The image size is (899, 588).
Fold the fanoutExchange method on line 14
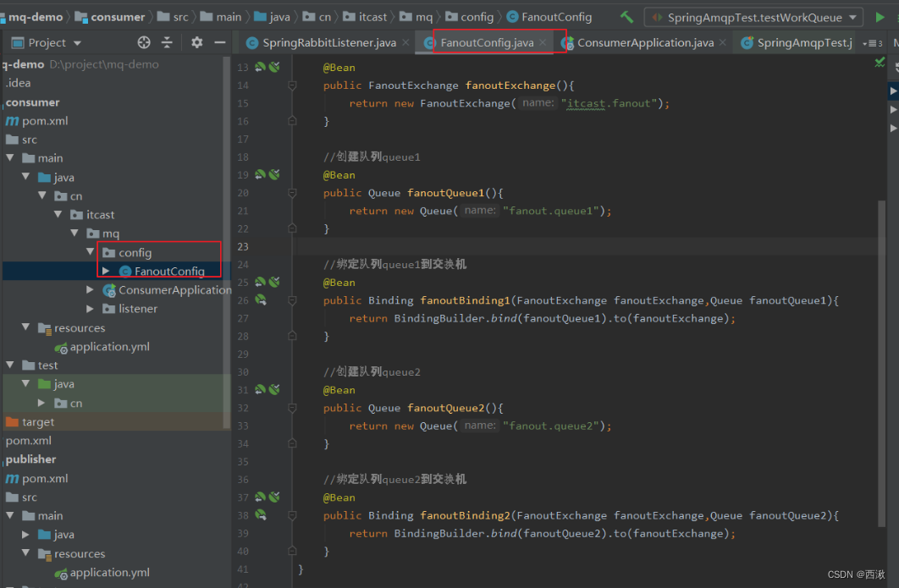tap(292, 85)
